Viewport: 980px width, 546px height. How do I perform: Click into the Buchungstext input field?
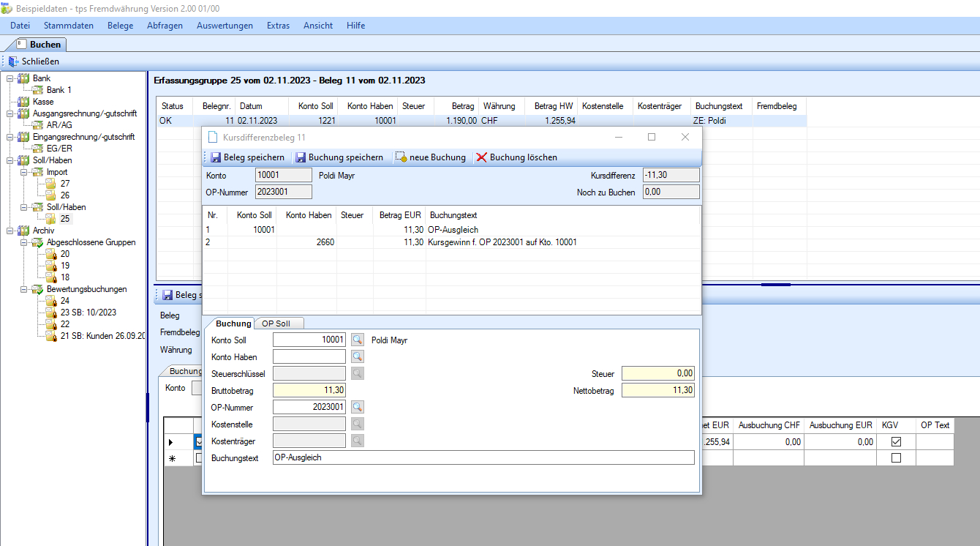point(483,457)
